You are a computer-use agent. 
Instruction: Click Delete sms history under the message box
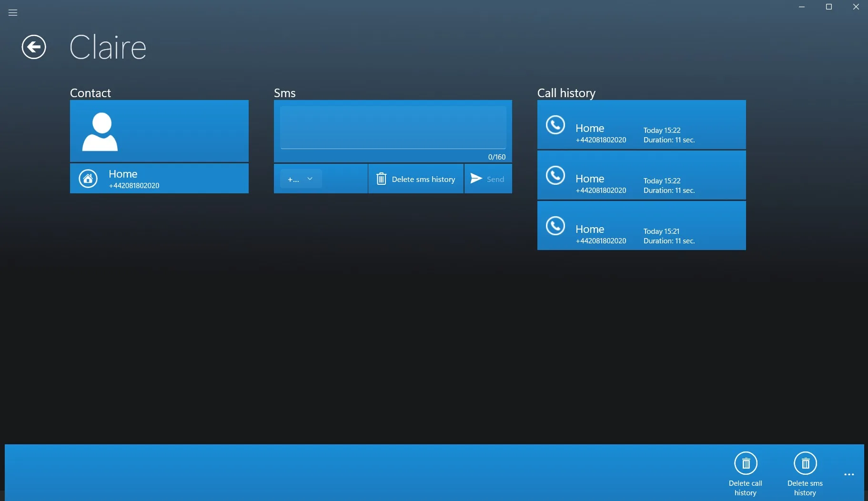416,179
